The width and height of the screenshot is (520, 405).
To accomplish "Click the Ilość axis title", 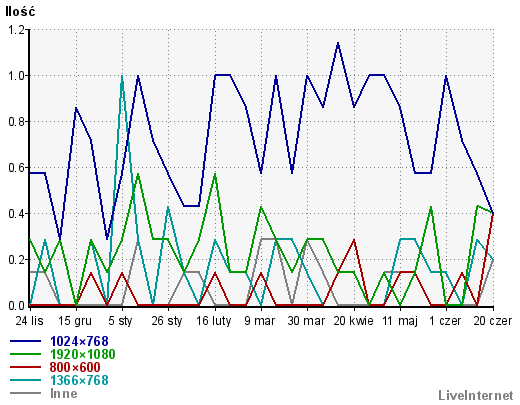I will (20, 11).
